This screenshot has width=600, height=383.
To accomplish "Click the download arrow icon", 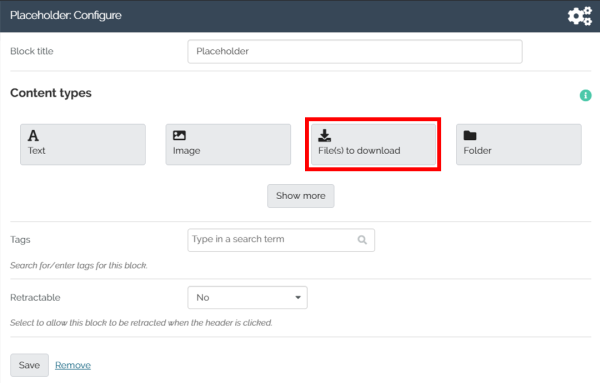I will tap(324, 135).
